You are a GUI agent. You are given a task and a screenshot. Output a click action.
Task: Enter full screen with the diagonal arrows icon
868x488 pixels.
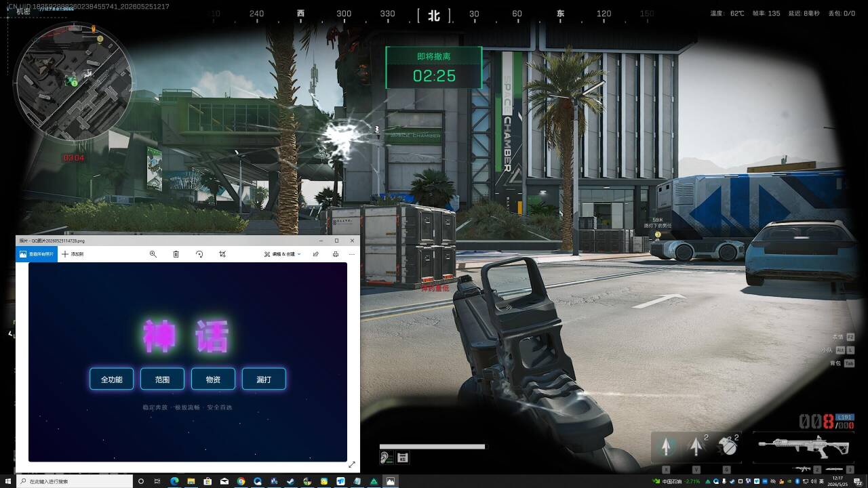352,464
